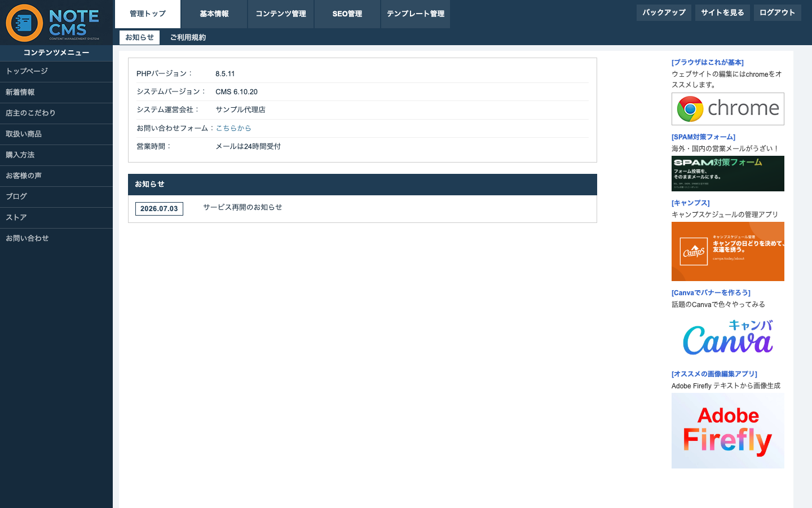Click the CMS 6.10.20 version text
Screen dimensions: 812x508
236,91
